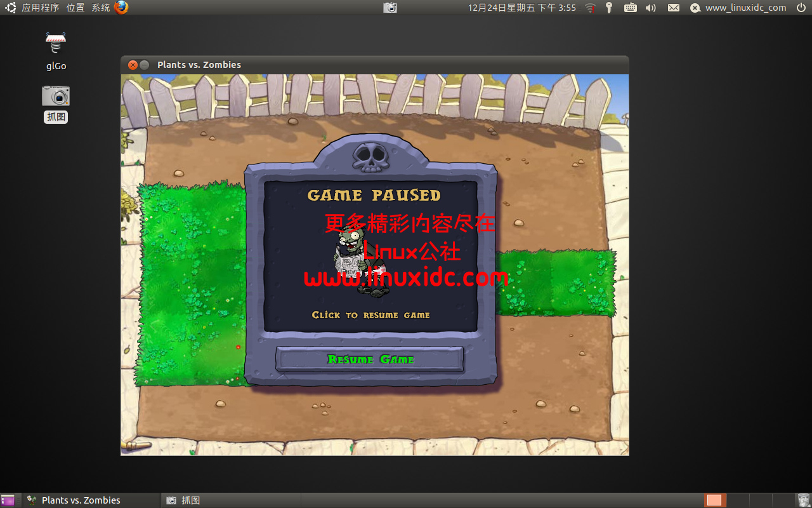Open the camera screenshot applet in top panel
This screenshot has height=508, width=812.
[390, 8]
